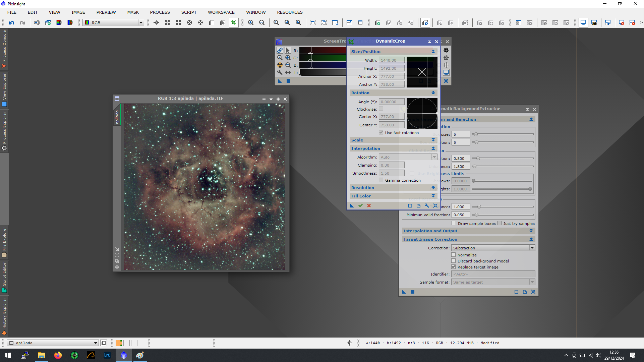Open the Process Console side panel

pos(4,49)
